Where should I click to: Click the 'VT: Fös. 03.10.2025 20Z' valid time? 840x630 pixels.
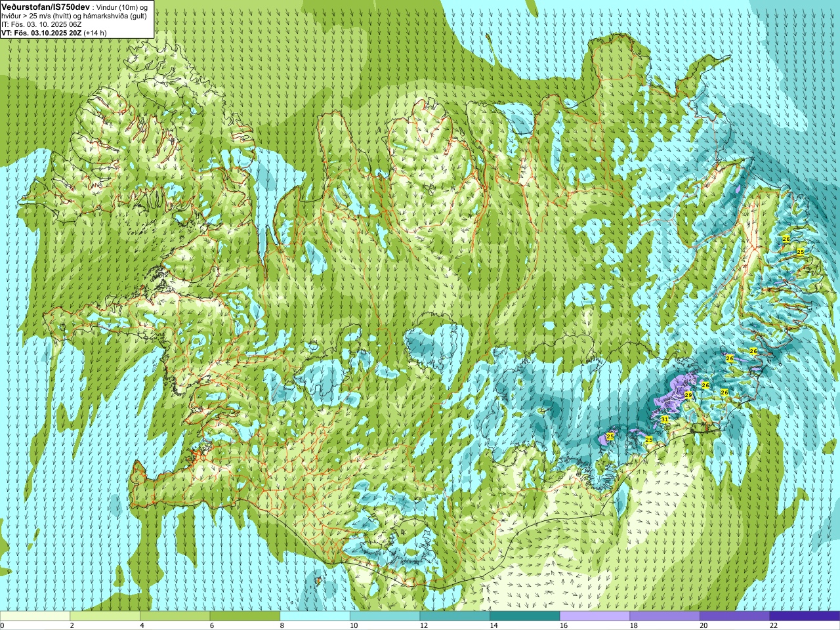(41, 33)
